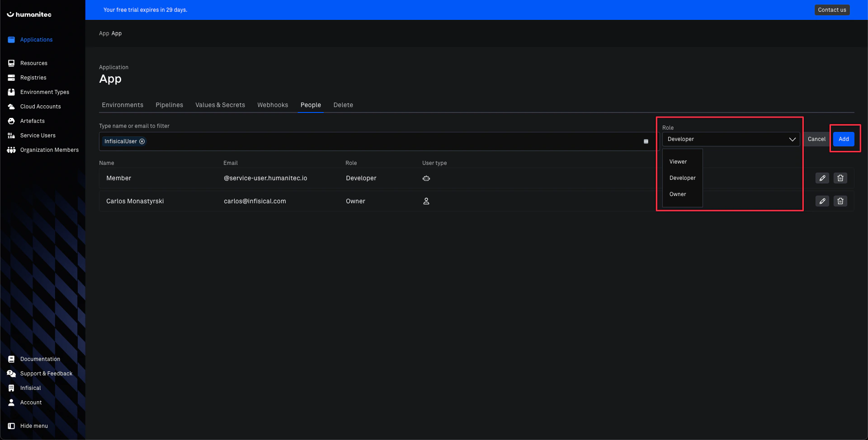Click Organization Members sidebar link
The image size is (868, 440).
click(49, 150)
